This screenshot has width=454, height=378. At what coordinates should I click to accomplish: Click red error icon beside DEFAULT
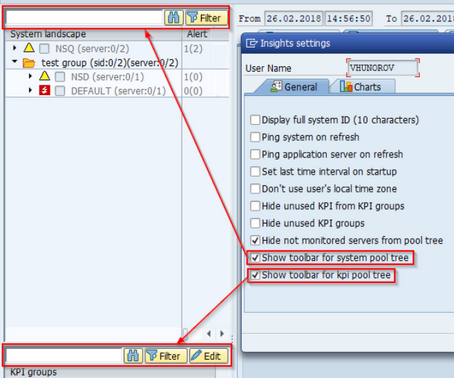click(45, 90)
